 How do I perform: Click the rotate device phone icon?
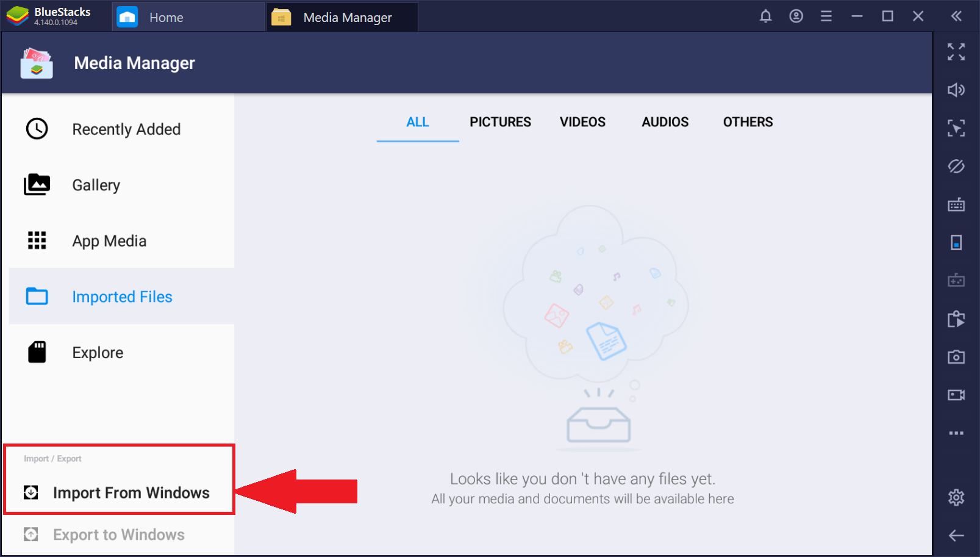coord(956,242)
